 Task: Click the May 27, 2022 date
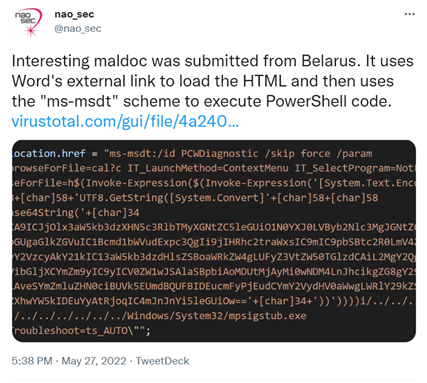pyautogui.click(x=94, y=361)
